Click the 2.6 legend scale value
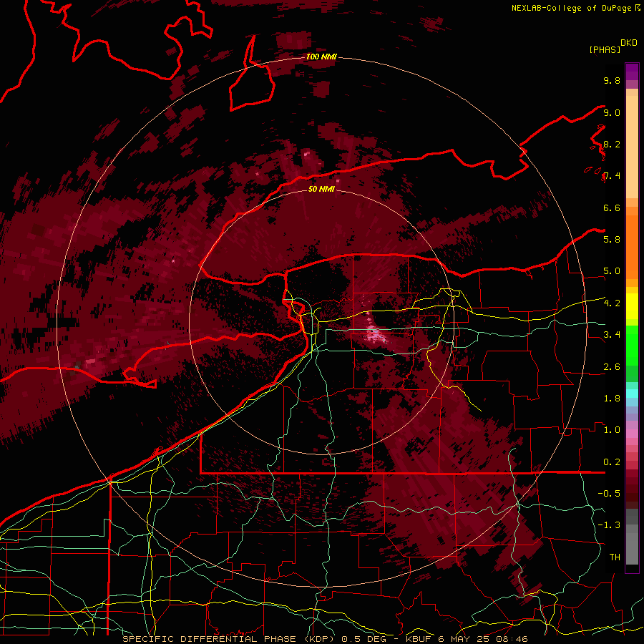Viewport: 644px width, 644px height. pyautogui.click(x=612, y=367)
